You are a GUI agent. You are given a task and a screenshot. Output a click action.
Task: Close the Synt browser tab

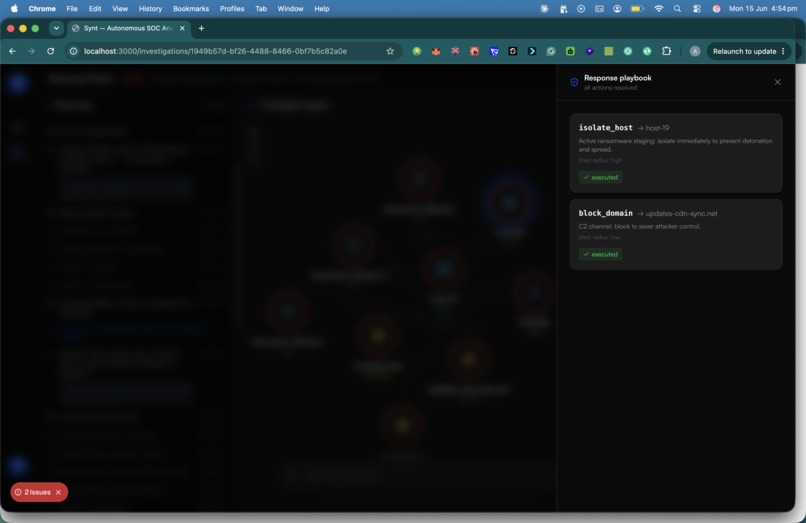click(x=182, y=29)
